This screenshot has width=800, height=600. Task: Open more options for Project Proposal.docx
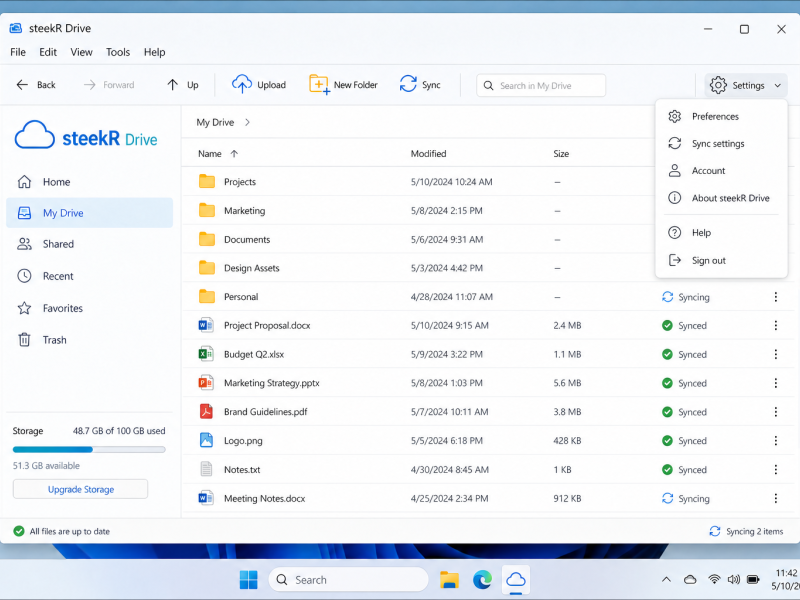click(776, 326)
